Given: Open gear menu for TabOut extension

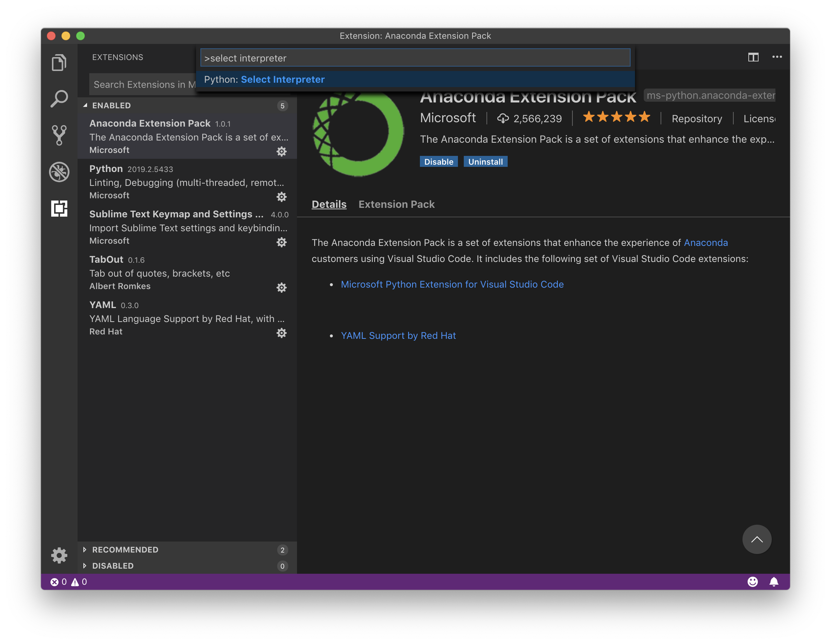Looking at the screenshot, I should (281, 287).
